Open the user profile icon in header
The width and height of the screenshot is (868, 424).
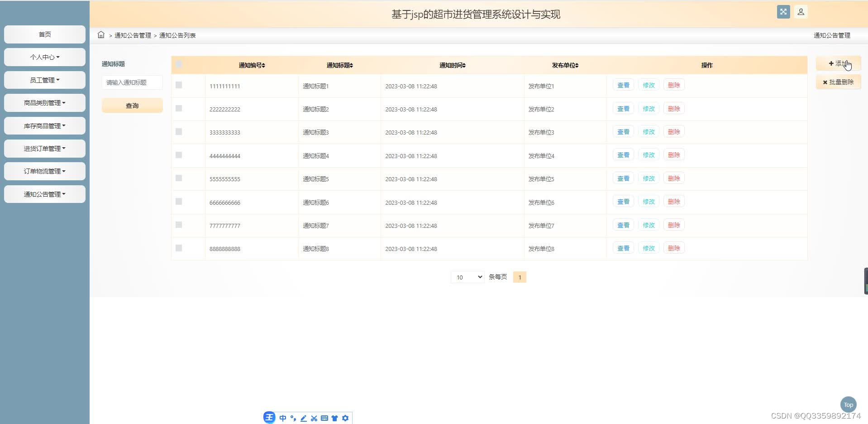[x=801, y=12]
